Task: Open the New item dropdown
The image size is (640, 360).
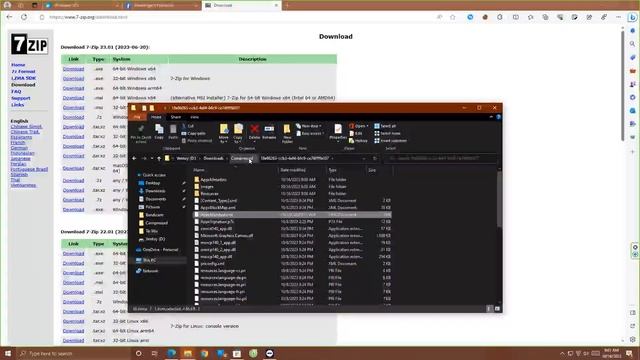Action: click(309, 126)
